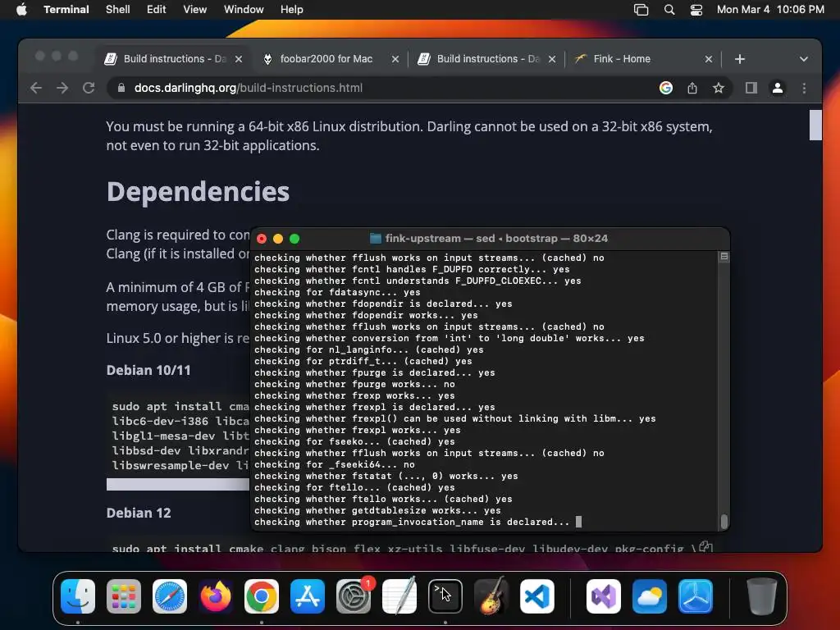Open System Settings with notification badge
840x630 pixels.
(354, 596)
